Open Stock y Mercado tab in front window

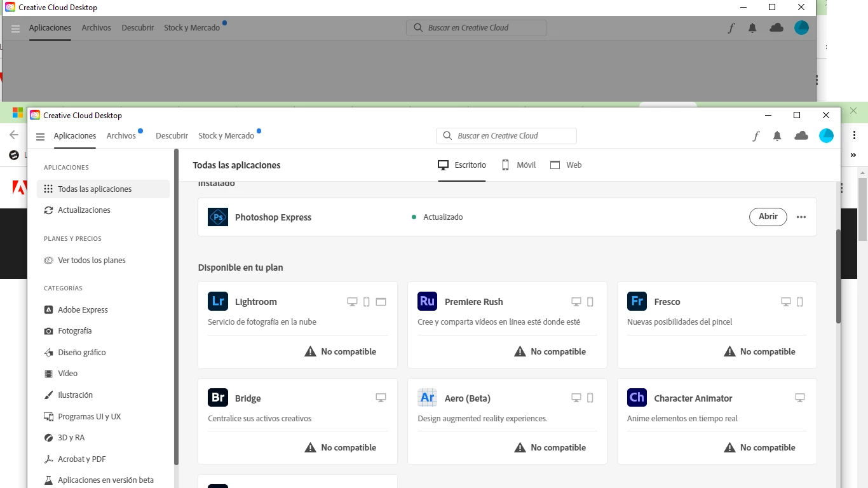226,136
